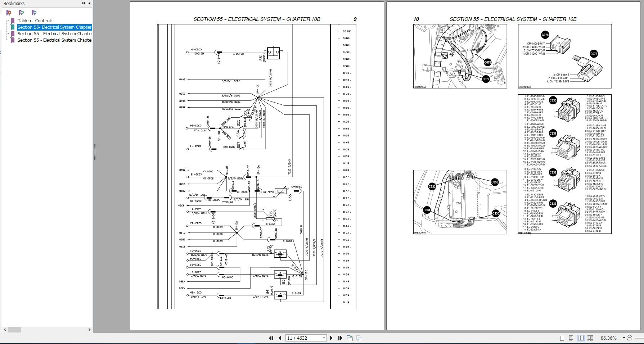
Task: Switch to two-page facing view
Action: click(581, 338)
